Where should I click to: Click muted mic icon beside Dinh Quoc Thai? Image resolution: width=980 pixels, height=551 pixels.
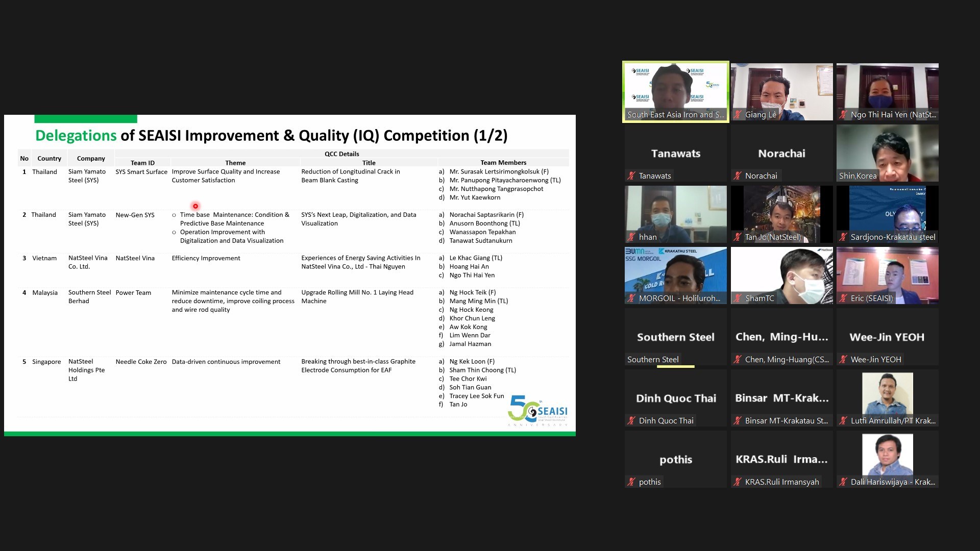pyautogui.click(x=631, y=421)
